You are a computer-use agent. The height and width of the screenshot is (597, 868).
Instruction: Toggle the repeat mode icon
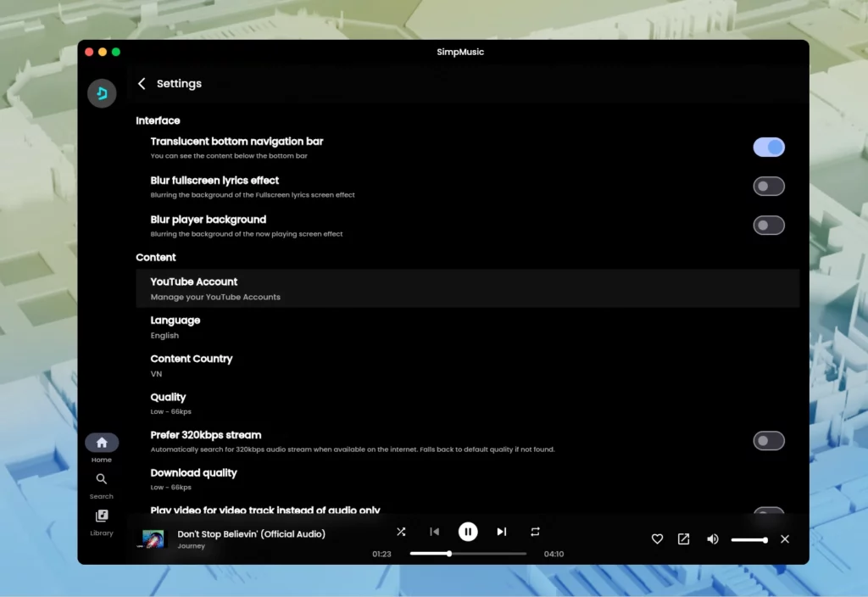coord(535,532)
